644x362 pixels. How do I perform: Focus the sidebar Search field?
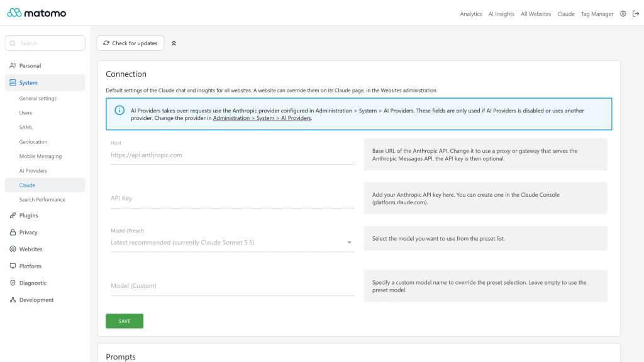click(45, 43)
